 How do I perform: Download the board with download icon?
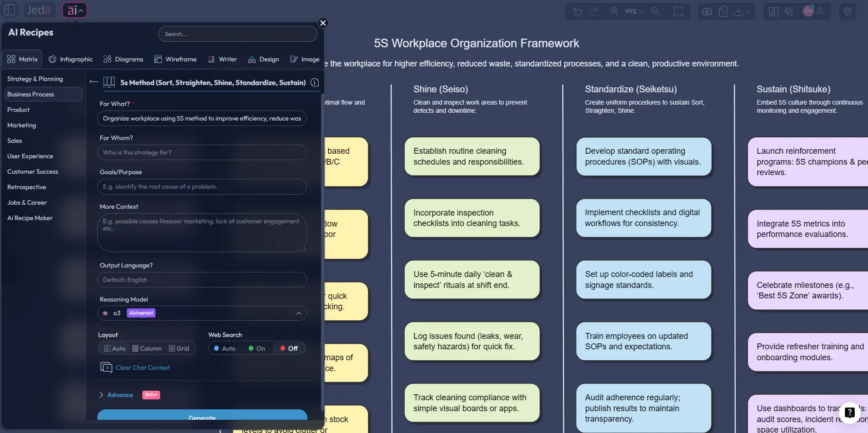(x=738, y=11)
